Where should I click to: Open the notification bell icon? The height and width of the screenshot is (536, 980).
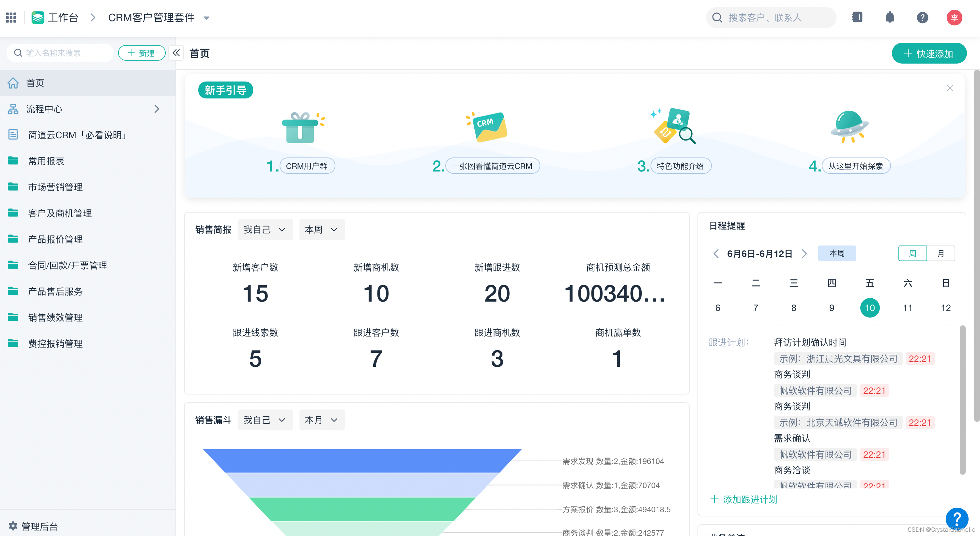point(890,18)
